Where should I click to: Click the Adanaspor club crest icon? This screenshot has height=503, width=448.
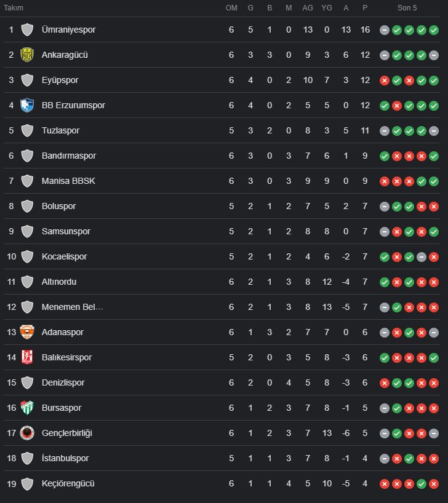point(27,332)
